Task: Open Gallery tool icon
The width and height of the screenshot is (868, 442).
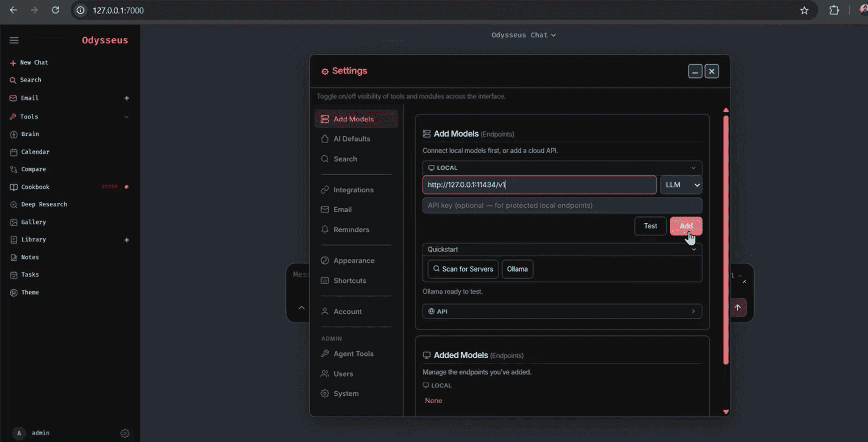Action: coord(14,222)
